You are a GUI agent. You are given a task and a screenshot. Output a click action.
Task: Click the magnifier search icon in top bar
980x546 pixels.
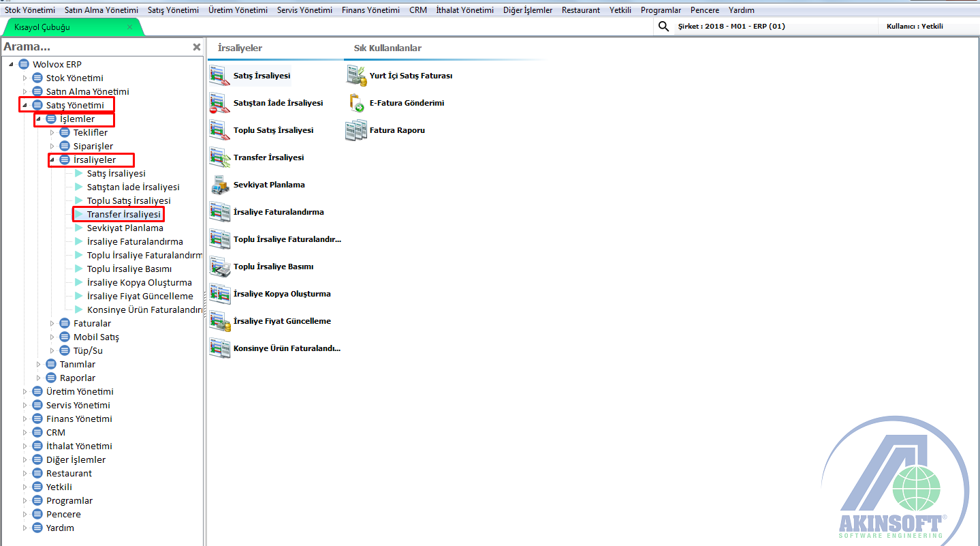[664, 27]
